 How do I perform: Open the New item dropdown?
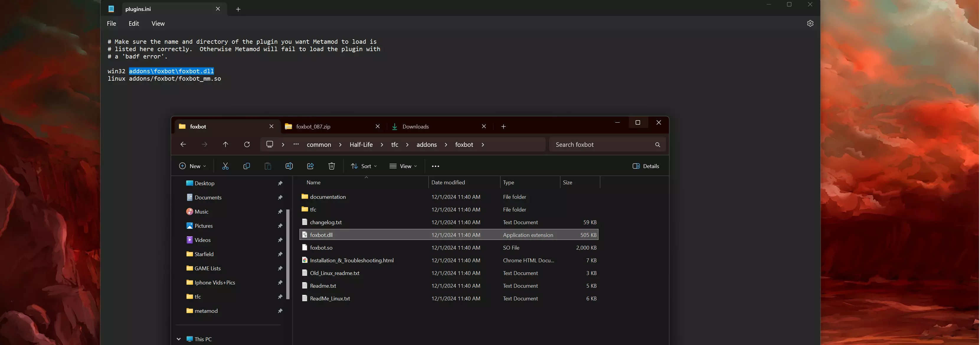coord(192,166)
